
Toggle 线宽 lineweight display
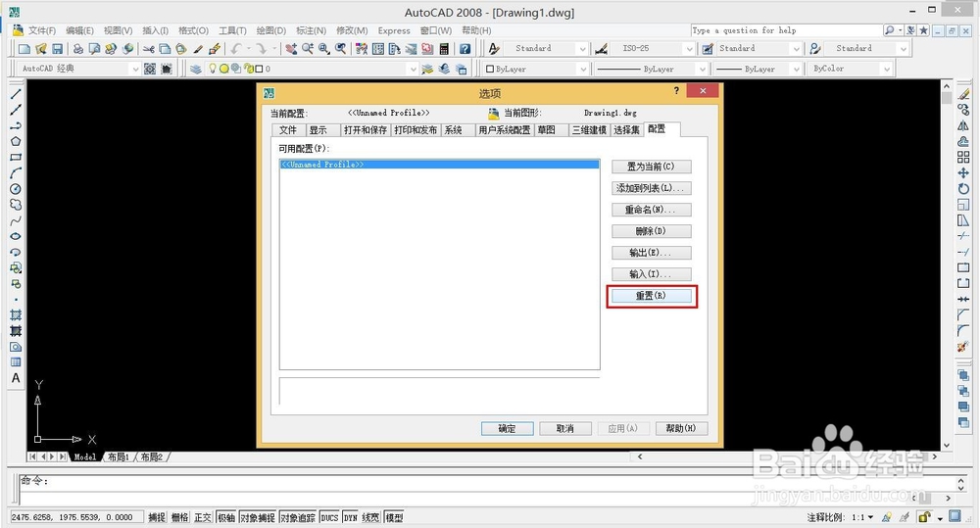point(370,517)
